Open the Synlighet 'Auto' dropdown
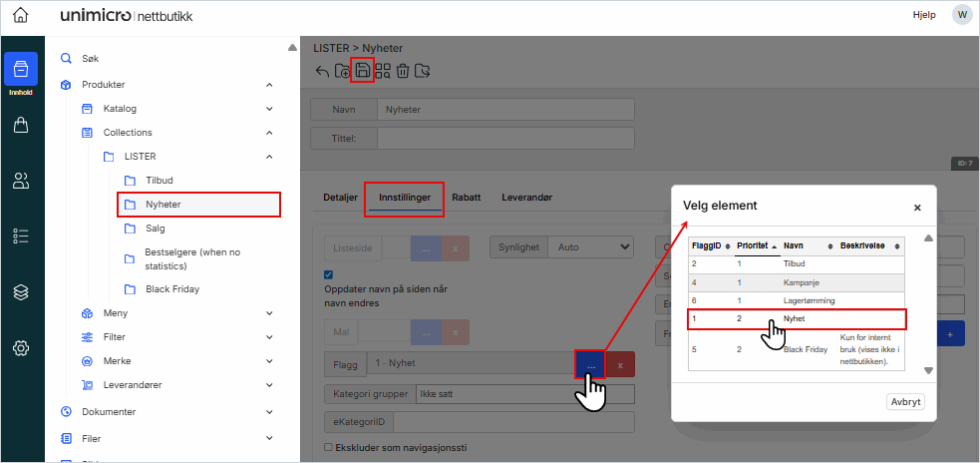The width and height of the screenshot is (980, 463). coord(593,245)
